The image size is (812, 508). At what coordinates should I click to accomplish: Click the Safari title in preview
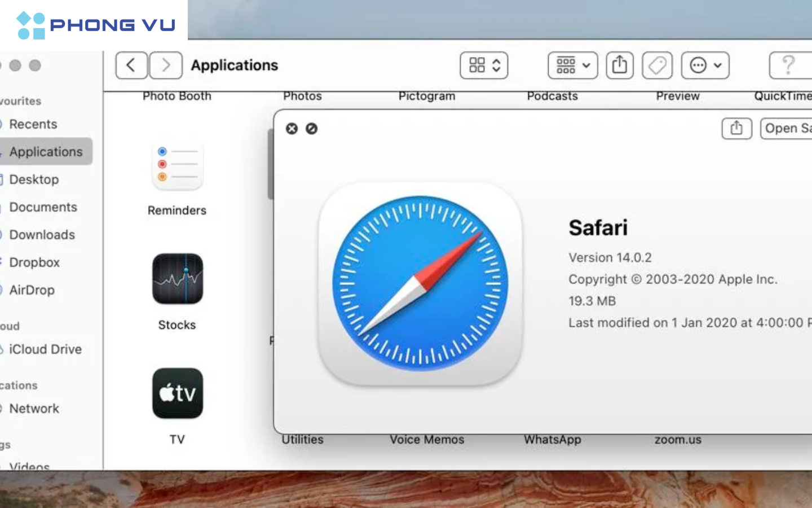598,228
